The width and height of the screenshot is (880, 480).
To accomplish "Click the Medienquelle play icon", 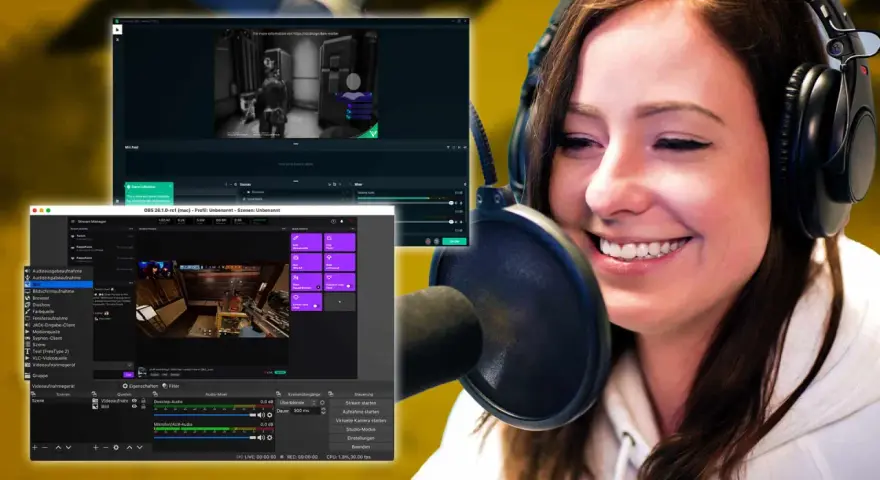I will [x=27, y=332].
